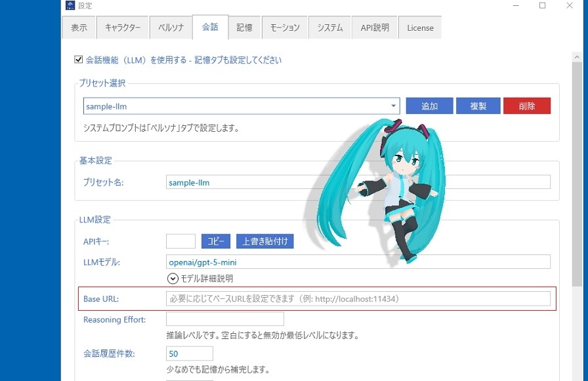Delete the preset using 削除 button

(x=527, y=106)
